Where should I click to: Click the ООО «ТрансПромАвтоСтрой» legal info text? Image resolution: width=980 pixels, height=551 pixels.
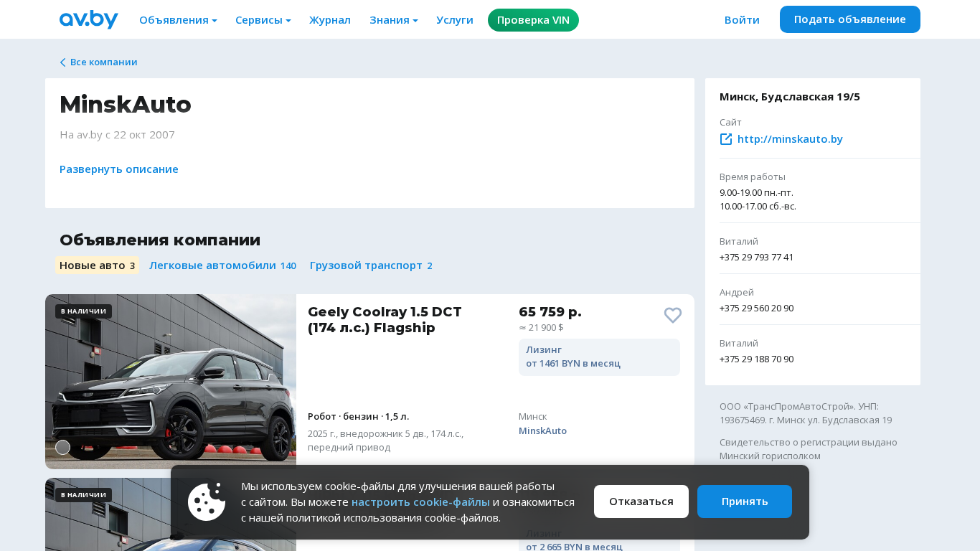coord(806,413)
